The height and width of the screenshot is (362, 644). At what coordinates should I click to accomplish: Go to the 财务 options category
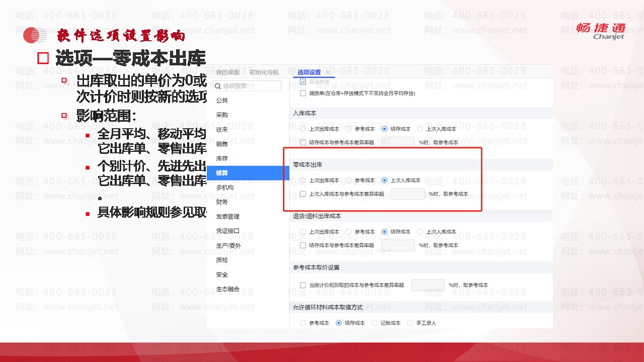[x=222, y=202]
